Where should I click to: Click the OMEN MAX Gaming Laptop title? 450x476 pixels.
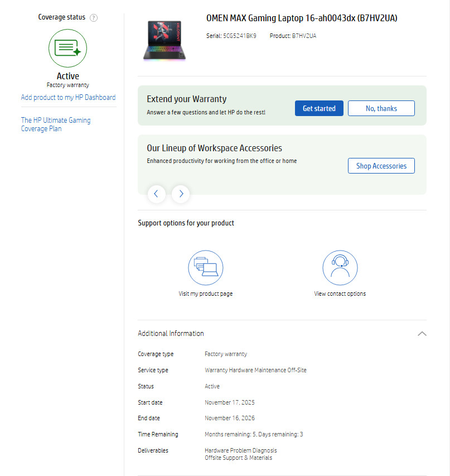[x=302, y=18]
